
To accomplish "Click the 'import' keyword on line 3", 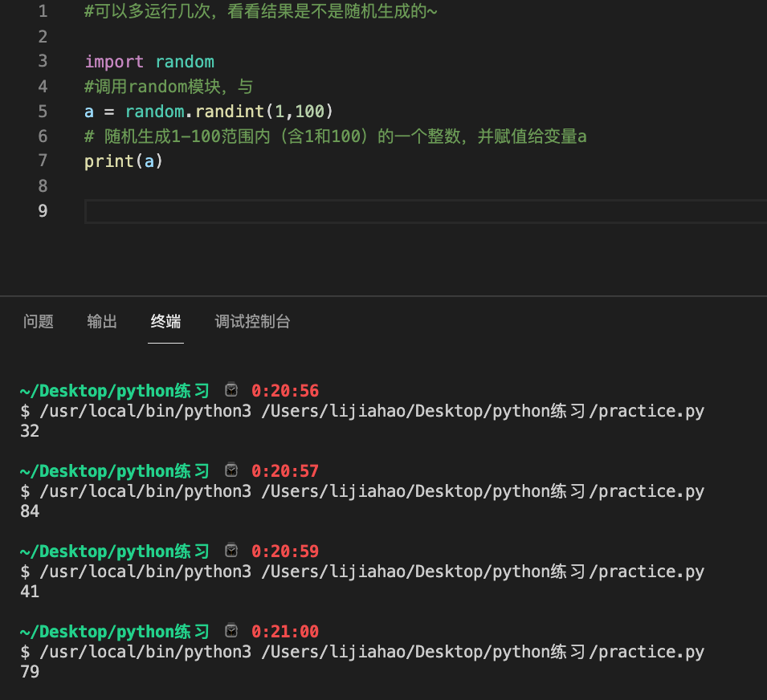I will point(114,62).
